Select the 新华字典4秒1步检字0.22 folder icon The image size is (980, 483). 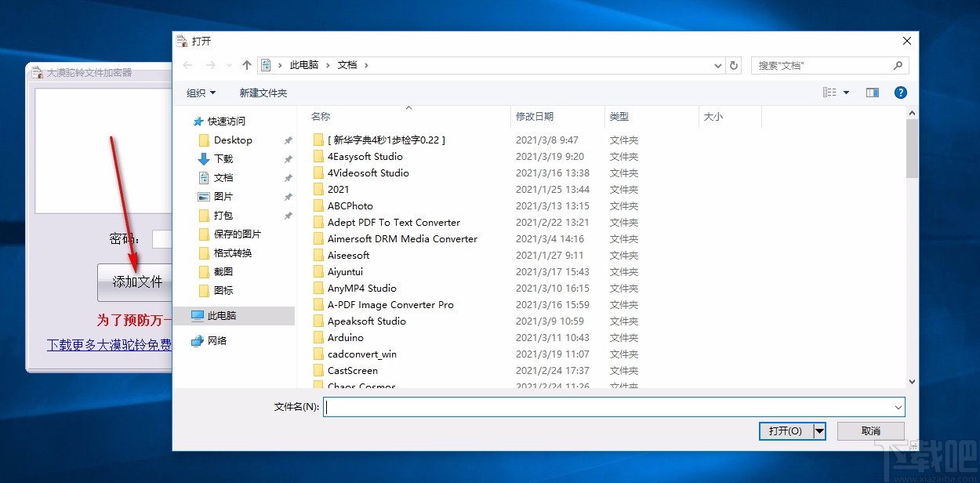(318, 140)
